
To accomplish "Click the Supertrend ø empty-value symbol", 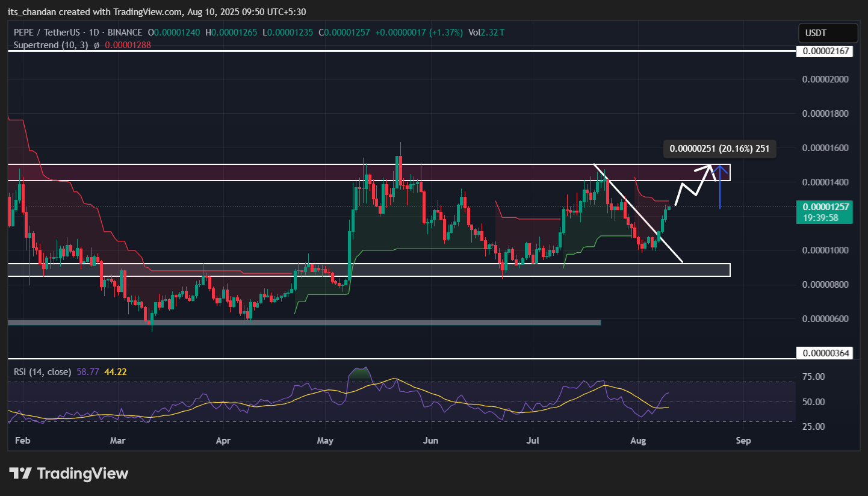I will [96, 45].
